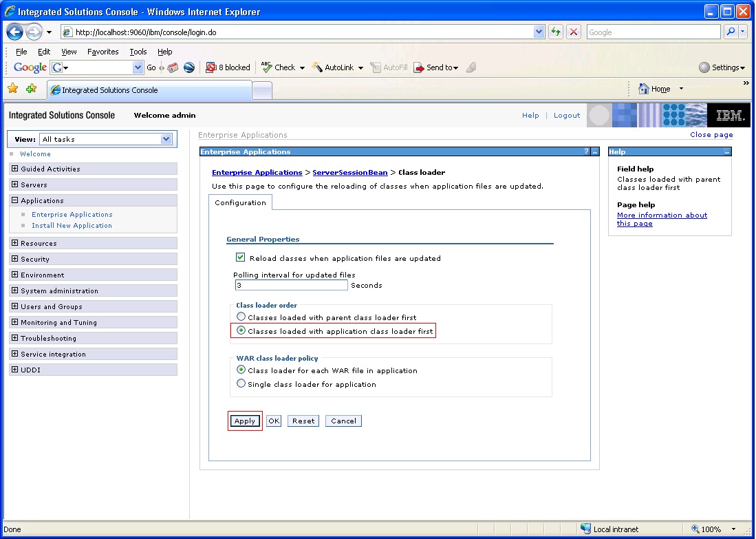Select Classes loaded with parent class loader first
Image resolution: width=756 pixels, height=539 pixels.
coord(241,317)
